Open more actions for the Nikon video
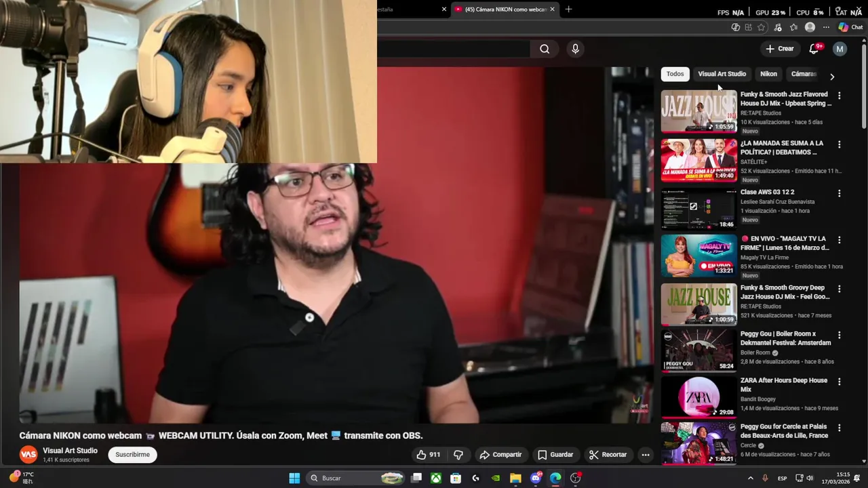The width and height of the screenshot is (868, 488). pyautogui.click(x=646, y=455)
